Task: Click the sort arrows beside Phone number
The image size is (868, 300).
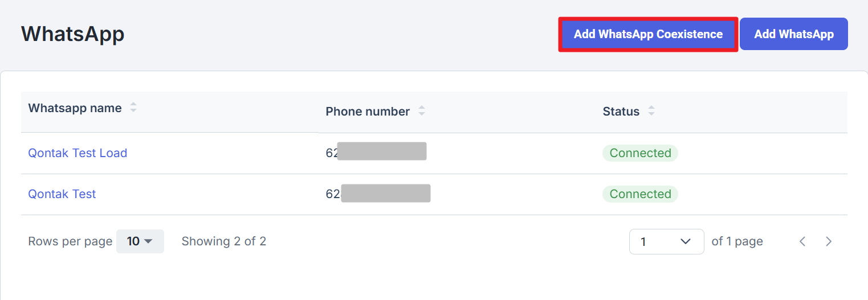Action: click(x=422, y=112)
